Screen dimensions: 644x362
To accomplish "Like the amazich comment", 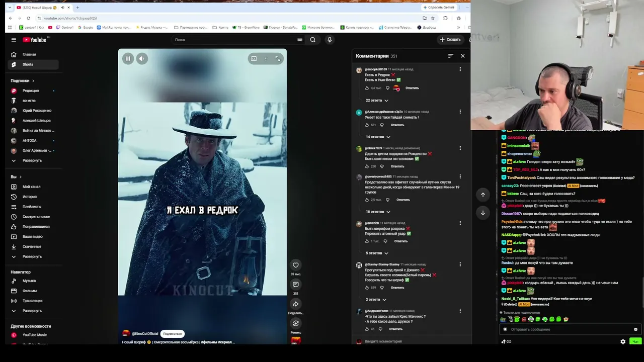I will click(367, 241).
